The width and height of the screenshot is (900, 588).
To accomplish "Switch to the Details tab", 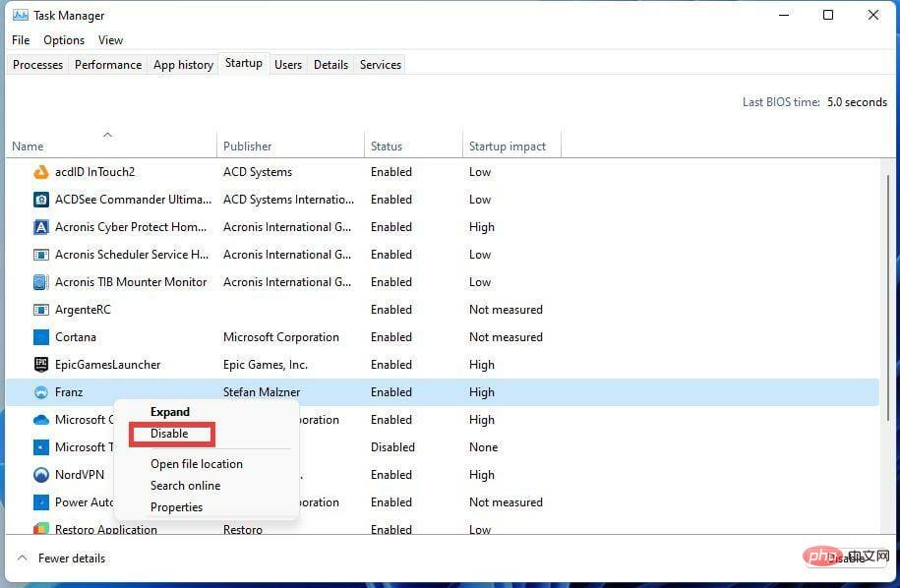I will pos(330,65).
